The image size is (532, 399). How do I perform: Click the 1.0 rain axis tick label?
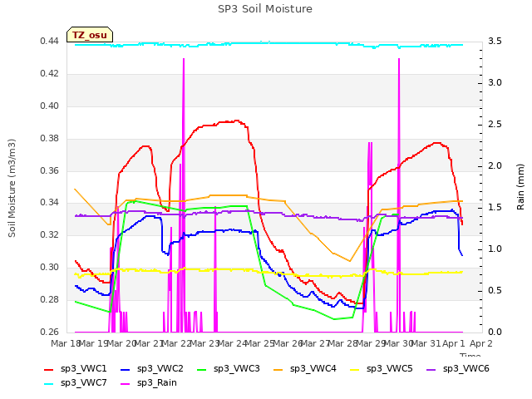495,249
